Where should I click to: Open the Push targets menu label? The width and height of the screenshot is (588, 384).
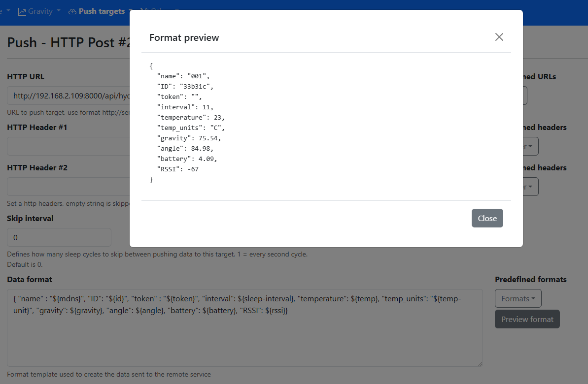(102, 11)
